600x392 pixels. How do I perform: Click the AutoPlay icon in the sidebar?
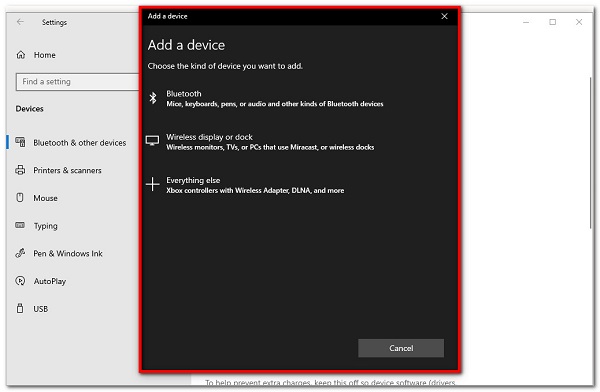coord(20,281)
